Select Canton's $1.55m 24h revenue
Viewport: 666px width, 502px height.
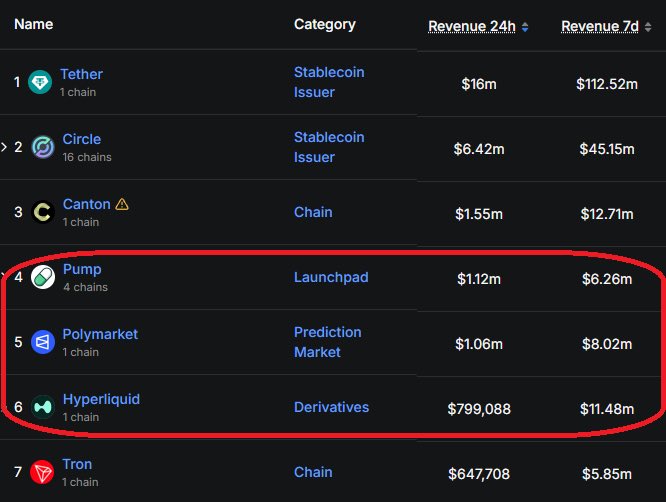click(x=479, y=214)
